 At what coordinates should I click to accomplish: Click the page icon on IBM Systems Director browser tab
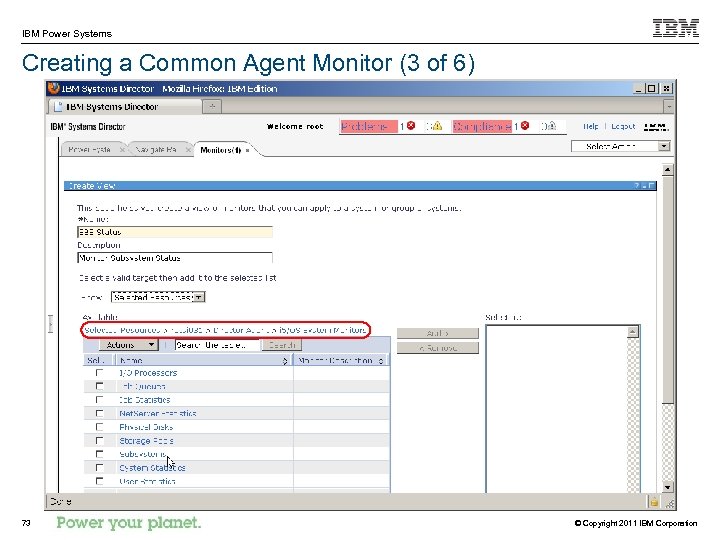click(58, 107)
